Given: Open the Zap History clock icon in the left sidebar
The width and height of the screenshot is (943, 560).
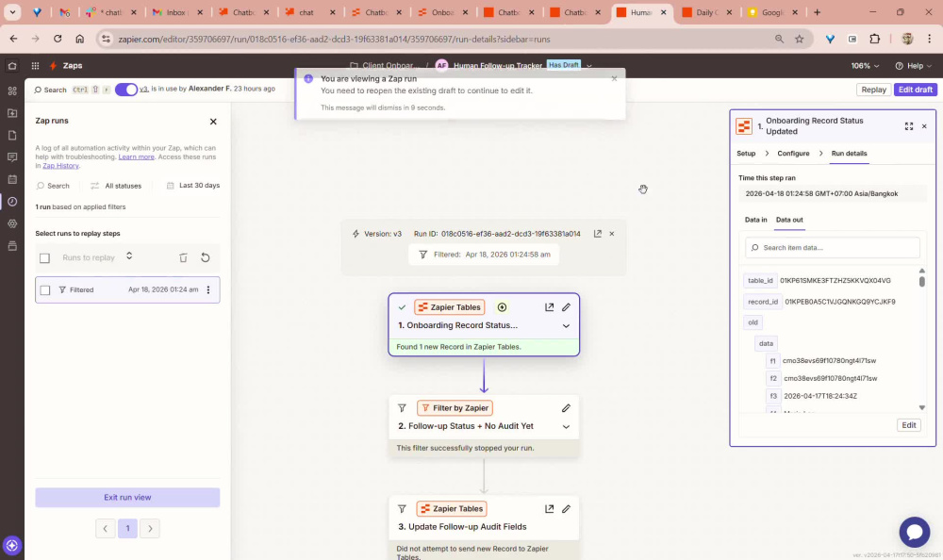Looking at the screenshot, I should coord(12,202).
